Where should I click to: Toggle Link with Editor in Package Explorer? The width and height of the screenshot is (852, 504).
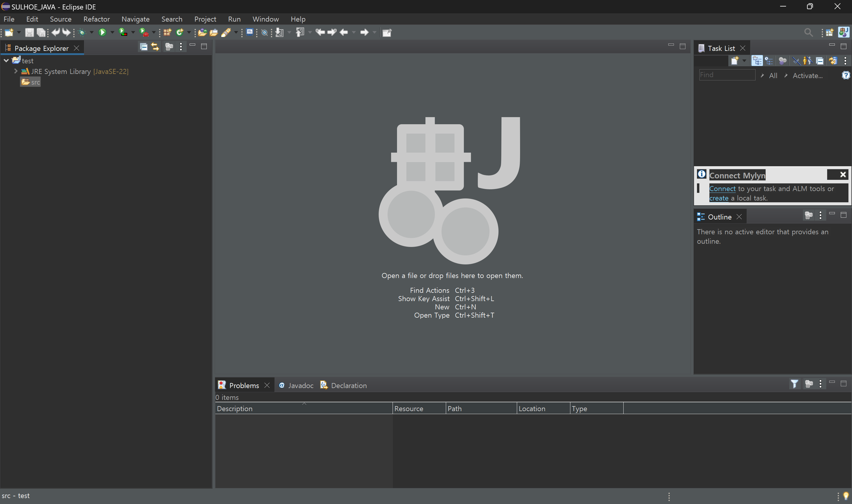tap(155, 46)
